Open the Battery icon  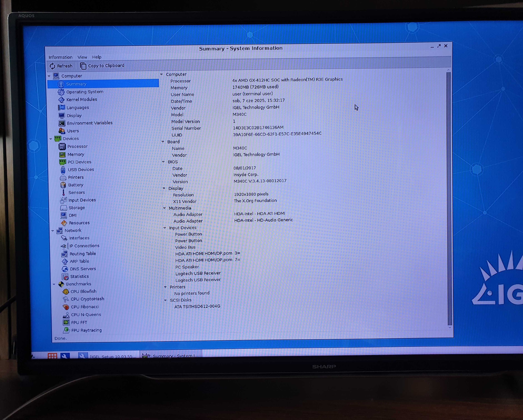(x=63, y=185)
